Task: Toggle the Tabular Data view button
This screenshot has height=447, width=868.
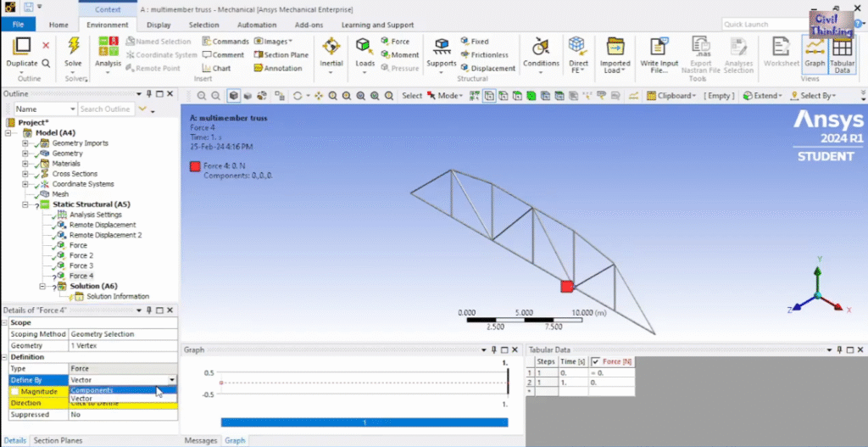Action: coord(842,51)
